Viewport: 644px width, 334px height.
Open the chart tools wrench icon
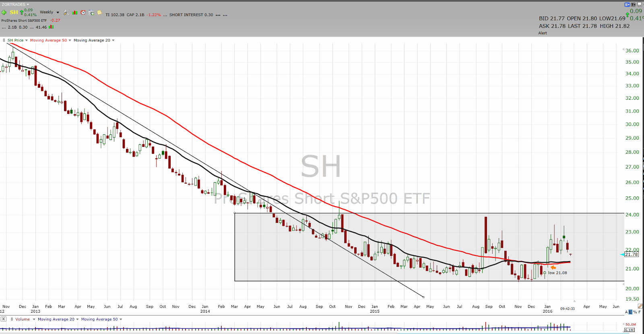tap(66, 12)
